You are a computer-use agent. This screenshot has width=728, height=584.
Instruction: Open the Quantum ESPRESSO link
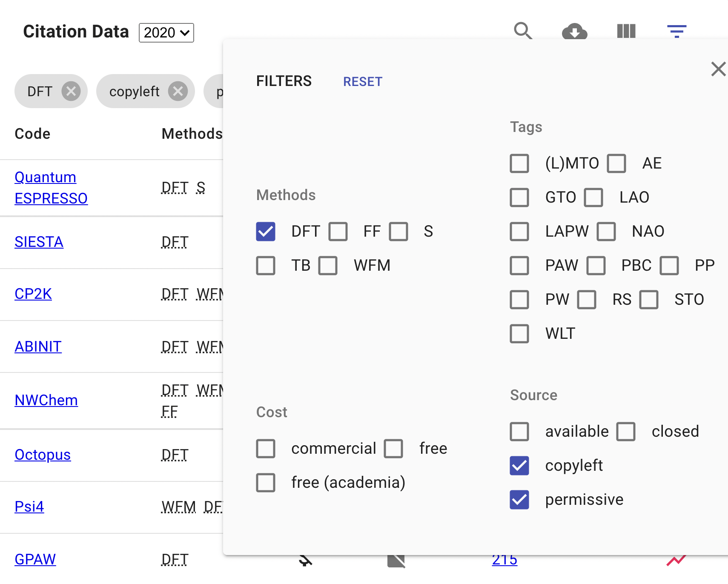51,188
